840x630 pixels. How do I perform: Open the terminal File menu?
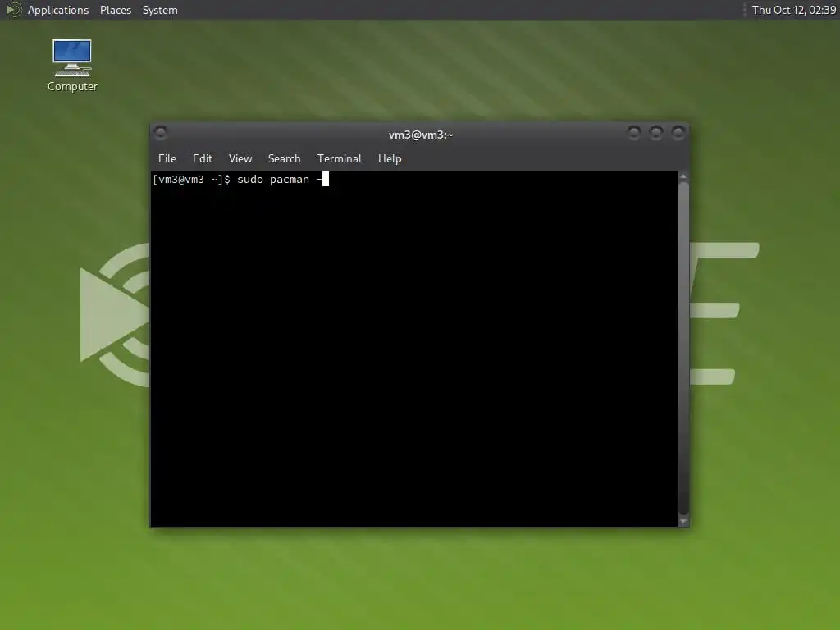point(167,158)
